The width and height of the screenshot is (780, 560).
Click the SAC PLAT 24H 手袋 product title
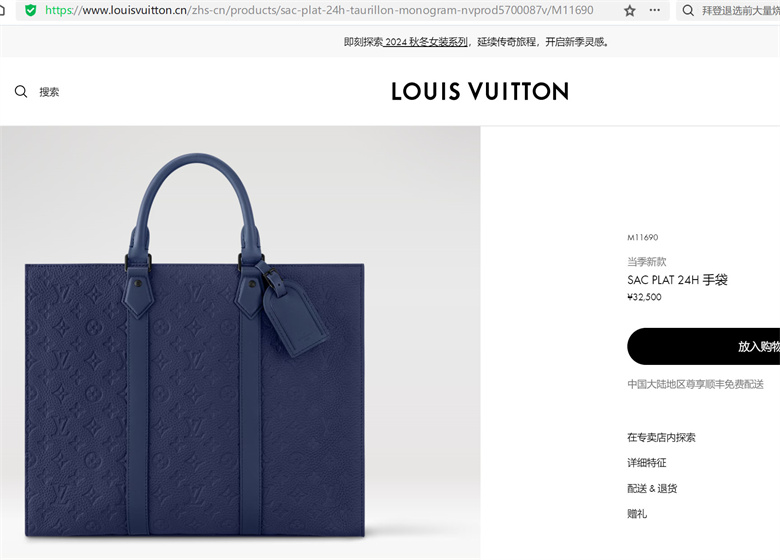[x=678, y=280]
